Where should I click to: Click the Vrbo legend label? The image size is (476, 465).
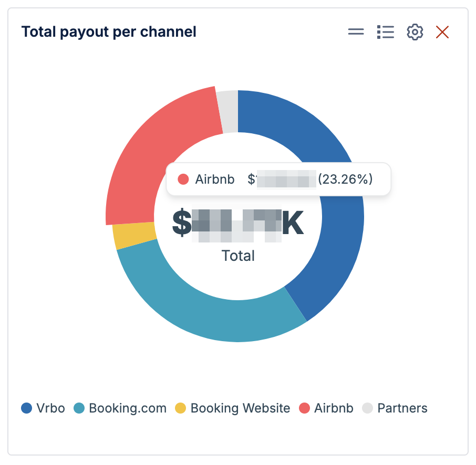(x=50, y=408)
